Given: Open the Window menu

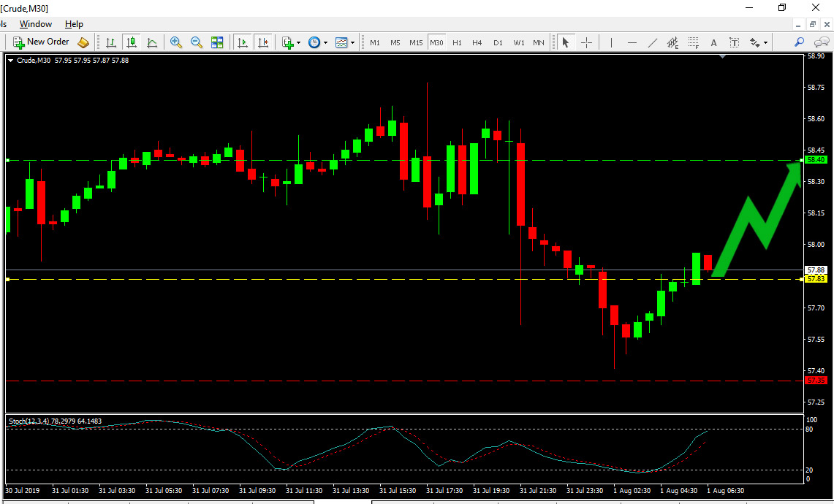Looking at the screenshot, I should coord(36,24).
